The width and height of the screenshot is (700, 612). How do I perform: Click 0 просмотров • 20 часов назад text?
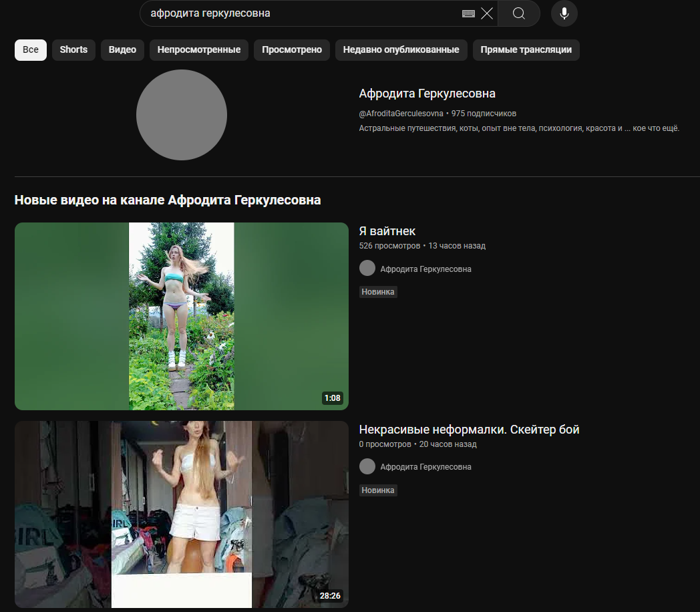point(418,444)
